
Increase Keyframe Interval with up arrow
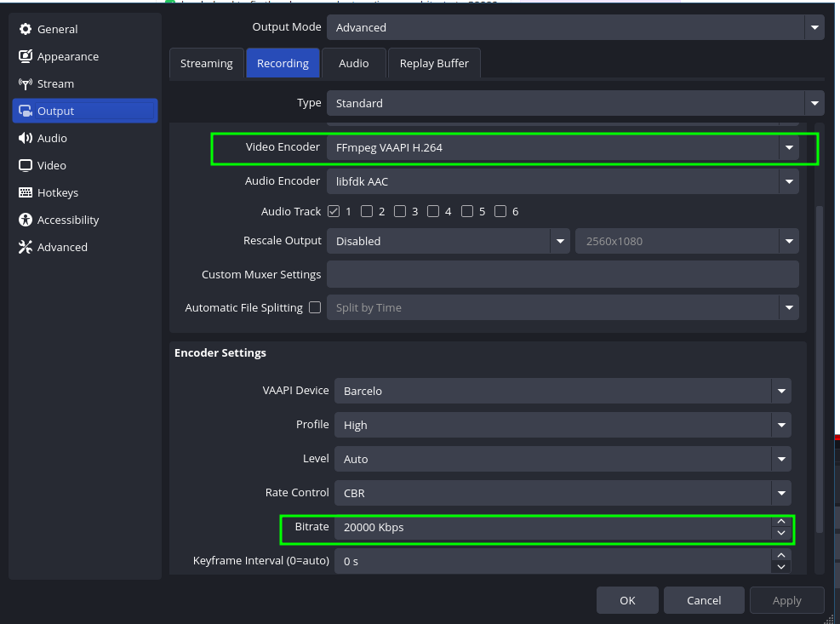(x=781, y=555)
